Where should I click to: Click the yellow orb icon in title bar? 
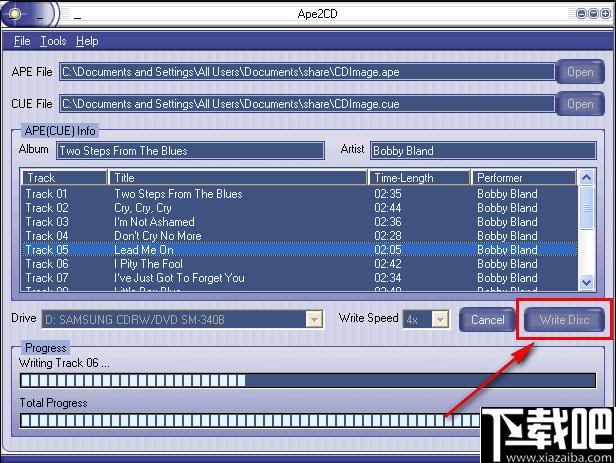pyautogui.click(x=15, y=15)
